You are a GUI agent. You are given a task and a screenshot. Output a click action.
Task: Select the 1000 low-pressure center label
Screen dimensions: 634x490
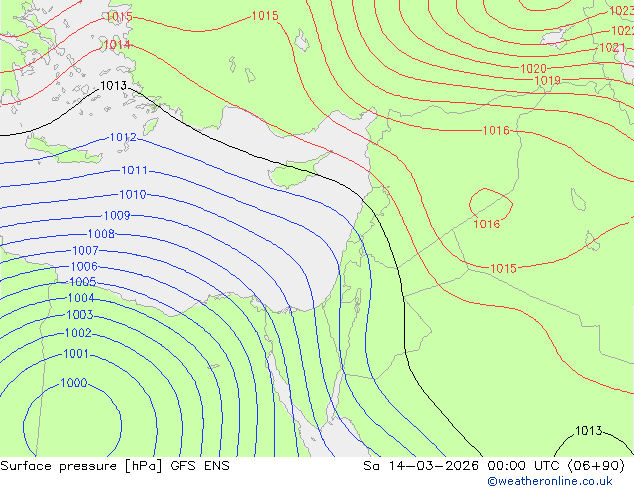pyautogui.click(x=74, y=382)
